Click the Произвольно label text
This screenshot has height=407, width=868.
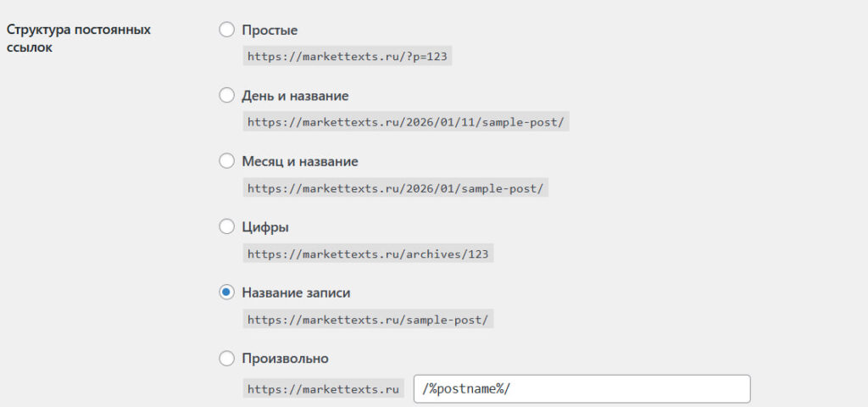tap(285, 358)
